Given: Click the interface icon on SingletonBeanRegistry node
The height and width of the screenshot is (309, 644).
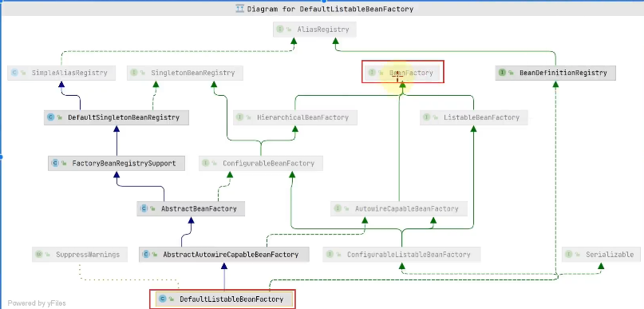Looking at the screenshot, I should [x=133, y=73].
